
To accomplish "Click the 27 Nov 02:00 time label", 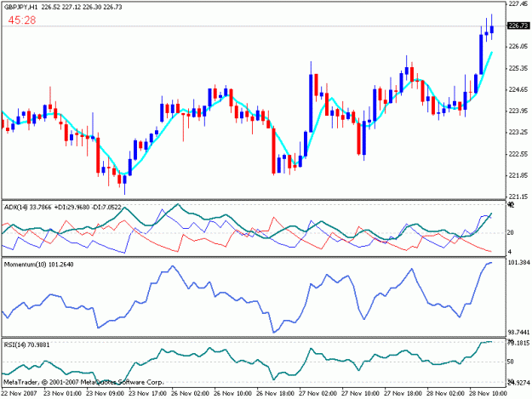I will pyautogui.click(x=317, y=394).
